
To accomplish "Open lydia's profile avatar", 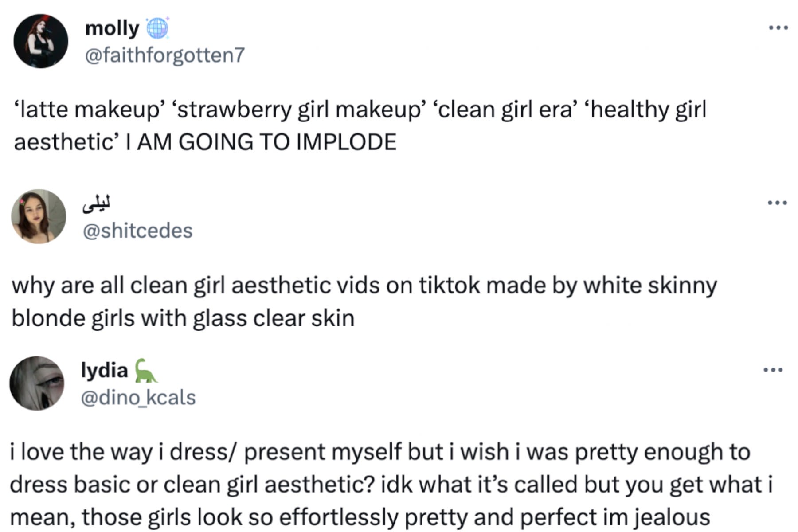I will (37, 383).
